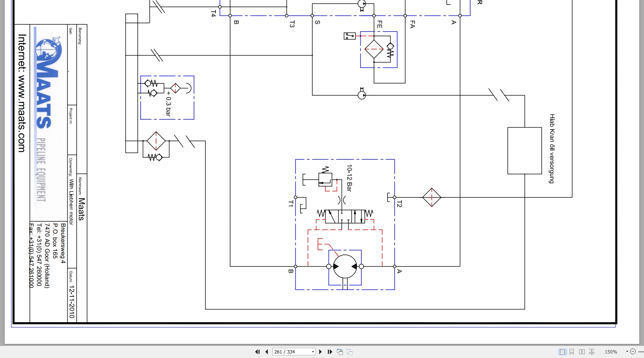Click the previous page arrow icon
Screen dimensions: 644x358
[x=266, y=352]
